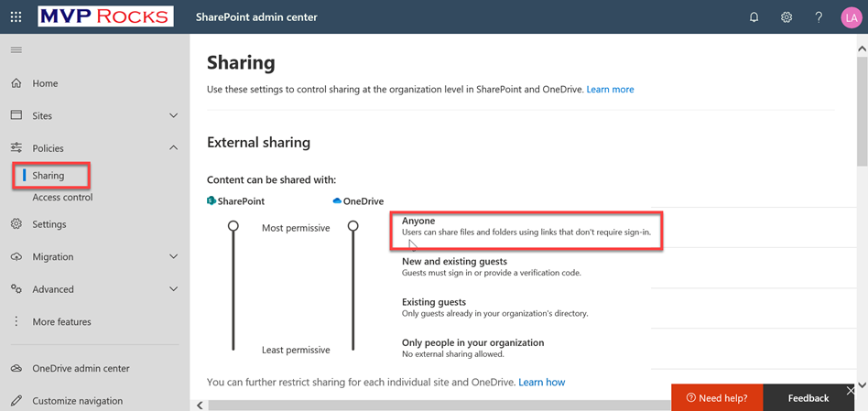Open the settings gear in header
Viewport: 868px width, 411px height.
[x=787, y=16]
